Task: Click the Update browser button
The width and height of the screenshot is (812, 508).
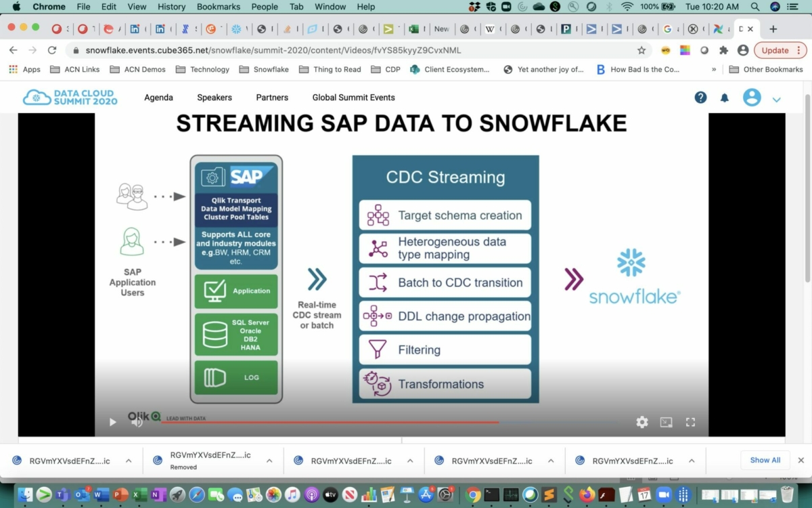Action: [x=775, y=49]
